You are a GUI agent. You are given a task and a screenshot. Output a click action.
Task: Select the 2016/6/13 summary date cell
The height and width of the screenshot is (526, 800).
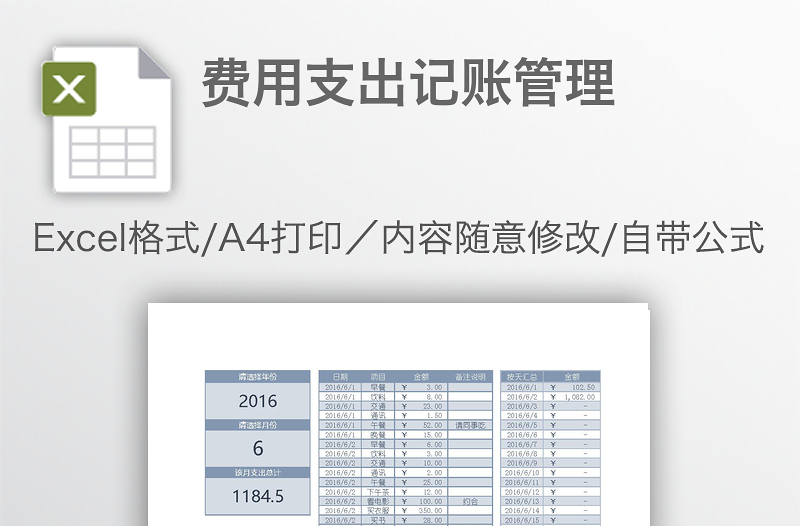521,502
